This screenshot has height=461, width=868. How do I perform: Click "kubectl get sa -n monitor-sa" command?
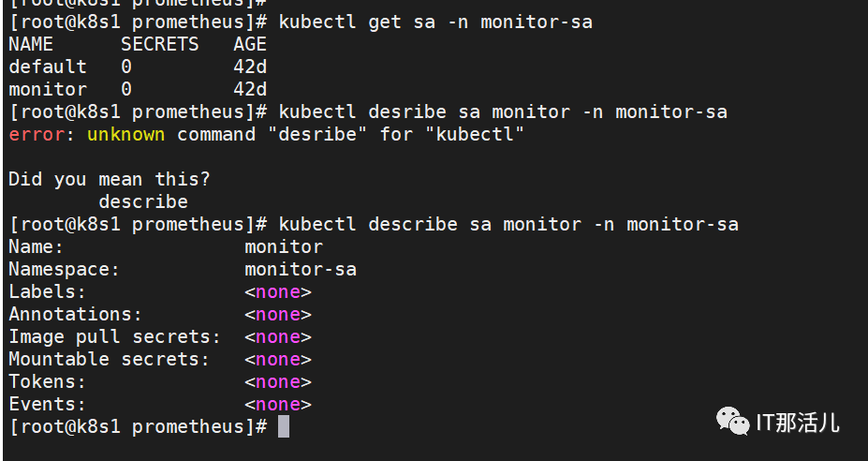[435, 22]
